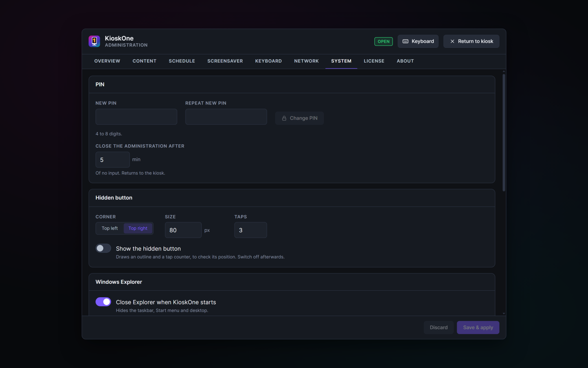Enable Show the hidden button toggle
Screen dimensions: 588x368
103,248
